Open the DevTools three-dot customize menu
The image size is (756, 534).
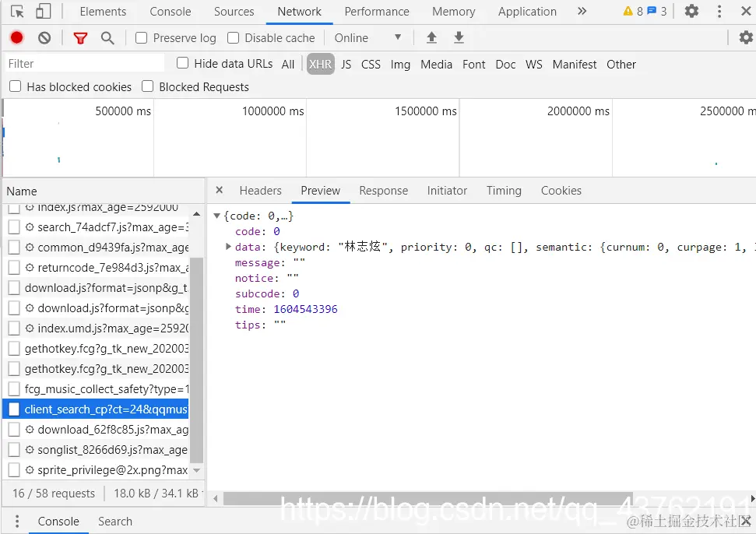pyautogui.click(x=719, y=11)
